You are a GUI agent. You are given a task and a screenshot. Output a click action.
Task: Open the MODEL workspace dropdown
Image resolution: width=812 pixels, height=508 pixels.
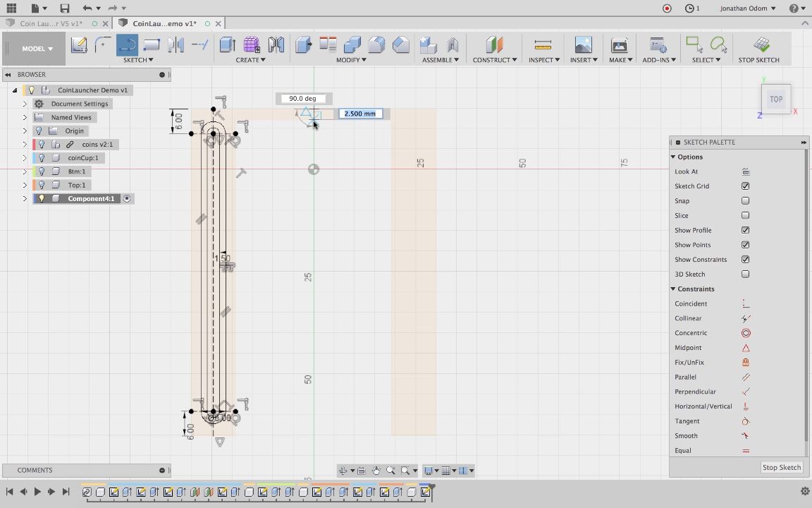[37, 49]
